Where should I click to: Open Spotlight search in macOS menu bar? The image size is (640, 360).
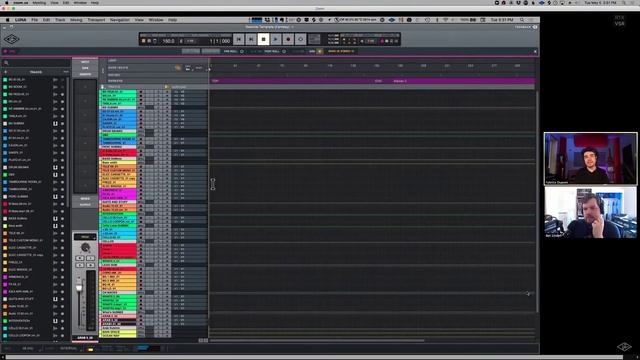tap(624, 3)
